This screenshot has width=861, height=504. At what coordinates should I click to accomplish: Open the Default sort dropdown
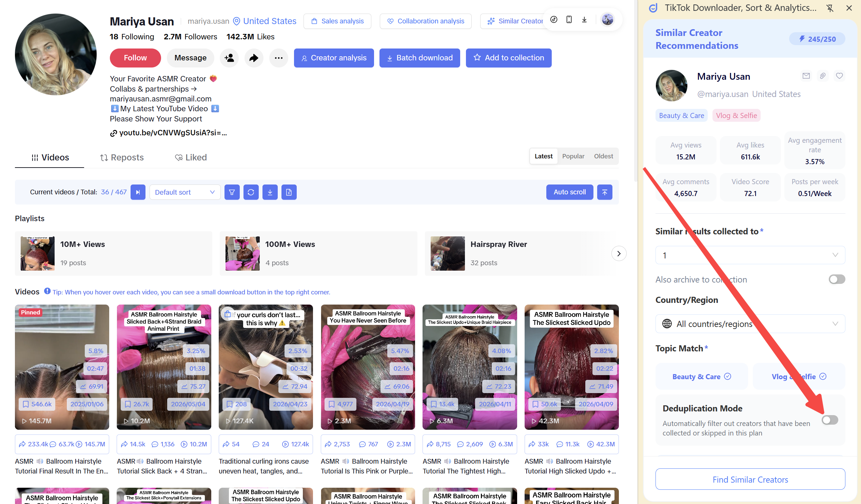click(185, 192)
